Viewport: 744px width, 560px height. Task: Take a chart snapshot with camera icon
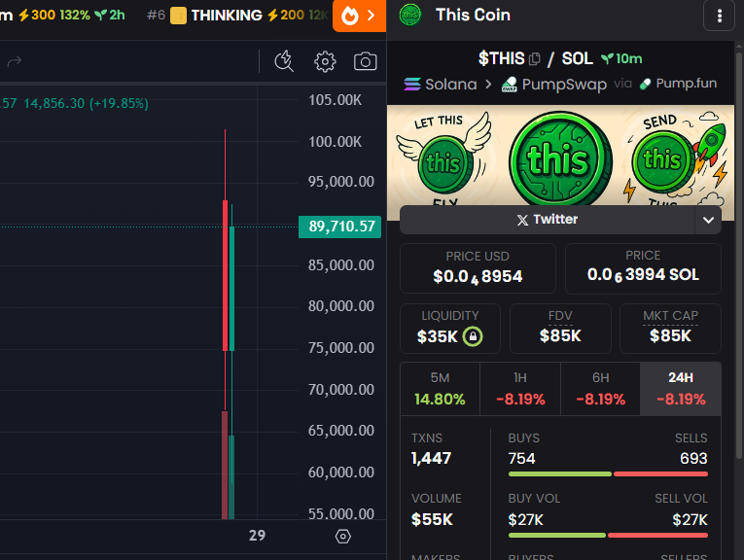click(365, 62)
